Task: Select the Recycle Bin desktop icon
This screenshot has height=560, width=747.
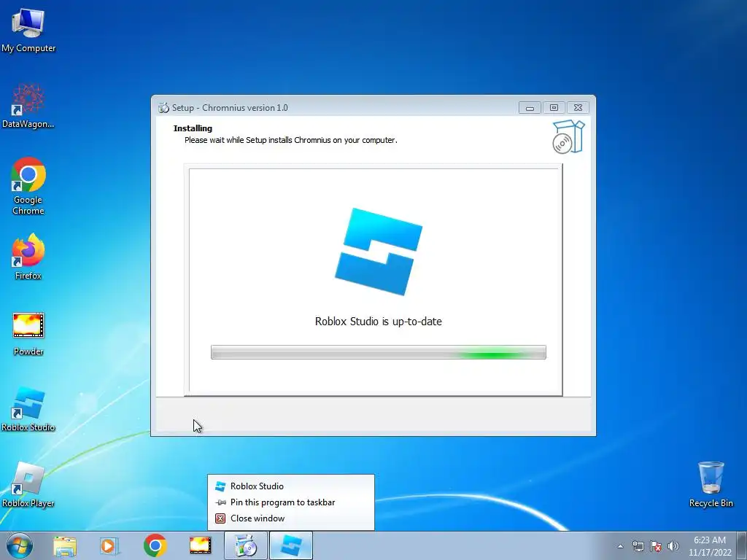Action: 711,484
